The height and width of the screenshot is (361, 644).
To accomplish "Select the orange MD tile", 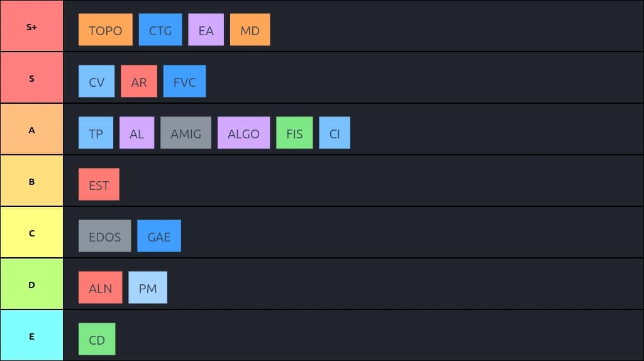I will (x=250, y=30).
